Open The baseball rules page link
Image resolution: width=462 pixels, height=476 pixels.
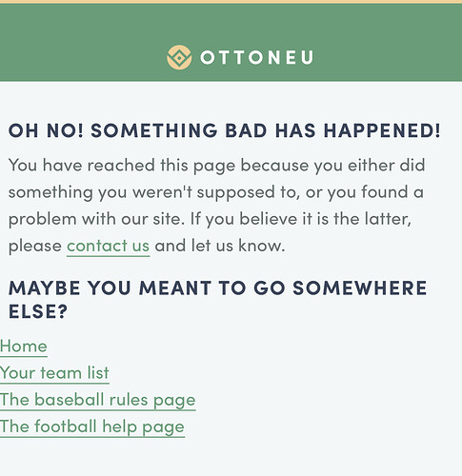coord(97,400)
